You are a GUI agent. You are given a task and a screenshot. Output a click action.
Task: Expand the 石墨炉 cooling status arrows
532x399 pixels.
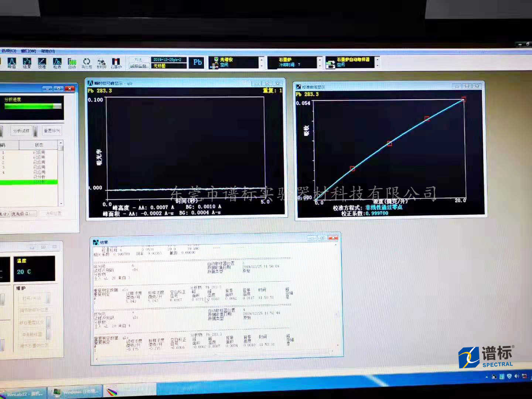pos(320,62)
